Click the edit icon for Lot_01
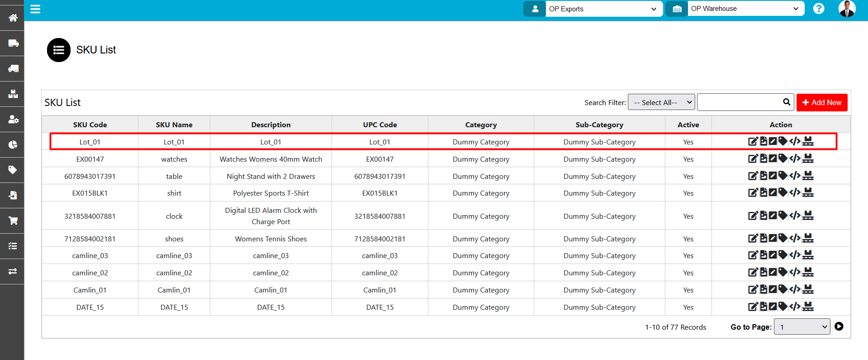 pyautogui.click(x=752, y=142)
